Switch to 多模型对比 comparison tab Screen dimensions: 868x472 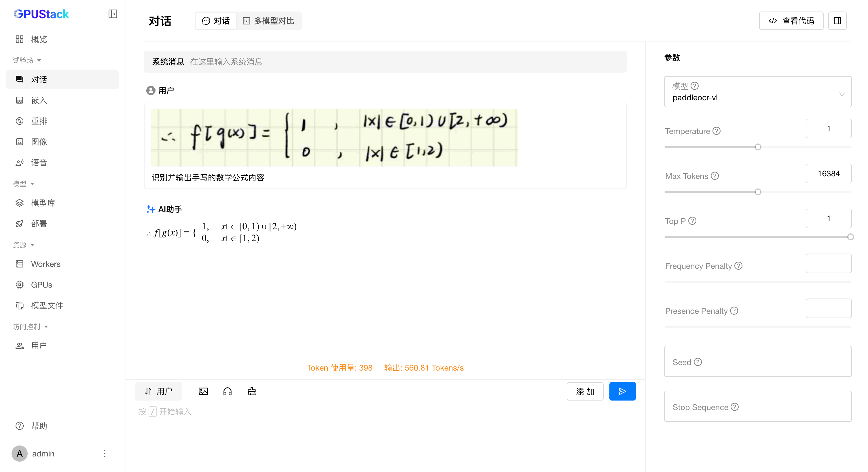pyautogui.click(x=269, y=20)
